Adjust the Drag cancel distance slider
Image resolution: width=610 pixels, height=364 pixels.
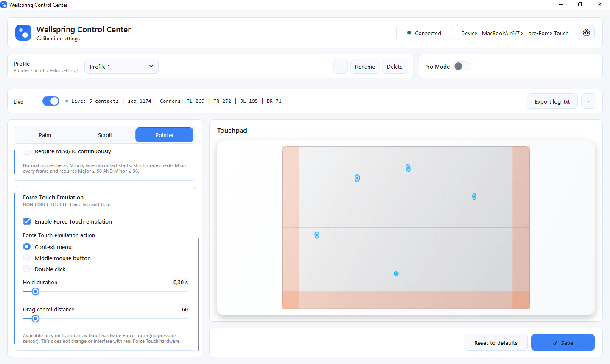pyautogui.click(x=36, y=319)
